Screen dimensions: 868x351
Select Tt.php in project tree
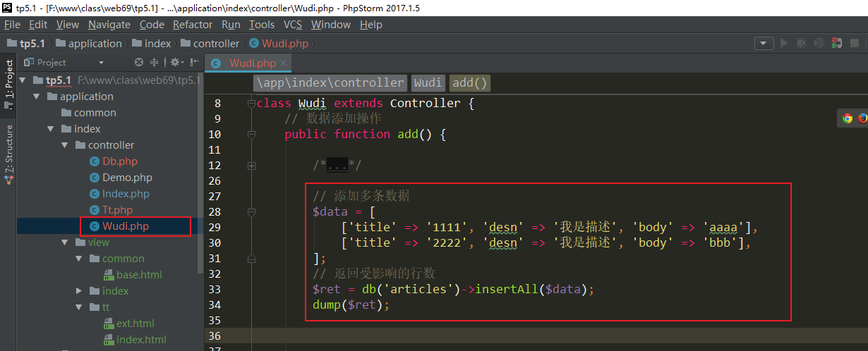pos(117,210)
